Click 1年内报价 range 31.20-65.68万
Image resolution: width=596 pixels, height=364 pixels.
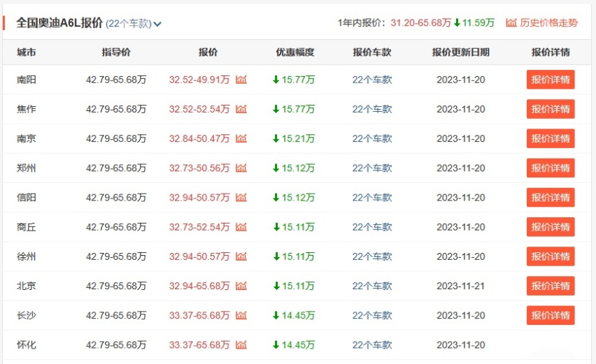(421, 23)
